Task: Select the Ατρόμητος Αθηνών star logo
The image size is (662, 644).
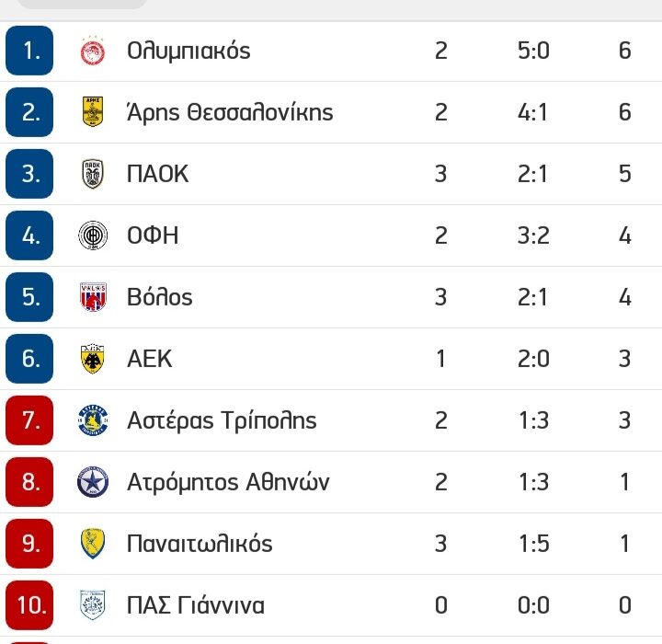Action: pos(93,482)
